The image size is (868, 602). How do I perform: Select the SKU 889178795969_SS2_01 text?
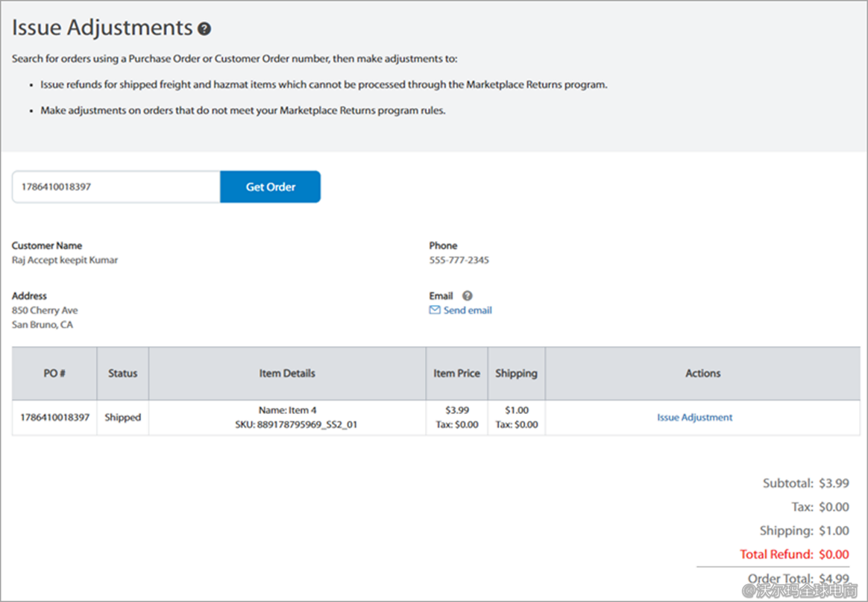pyautogui.click(x=296, y=425)
